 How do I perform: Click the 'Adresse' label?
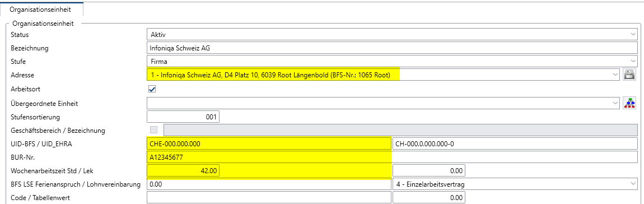[22, 76]
